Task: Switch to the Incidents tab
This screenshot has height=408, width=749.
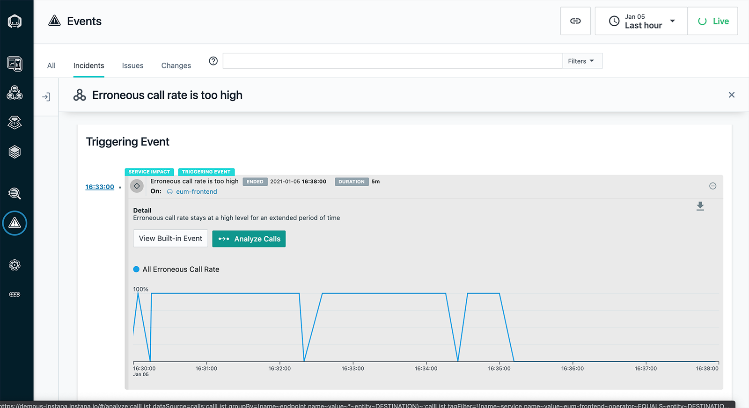Action: point(88,65)
